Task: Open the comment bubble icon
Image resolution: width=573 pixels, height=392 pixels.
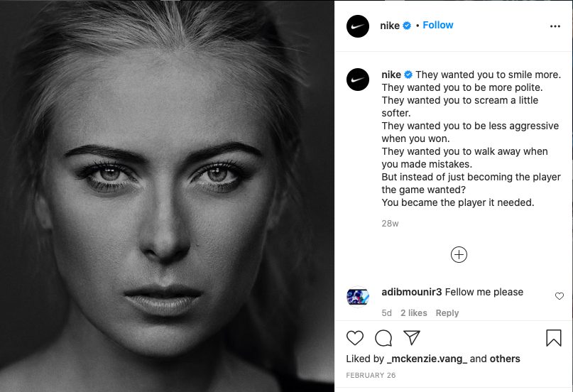Action: tap(383, 338)
